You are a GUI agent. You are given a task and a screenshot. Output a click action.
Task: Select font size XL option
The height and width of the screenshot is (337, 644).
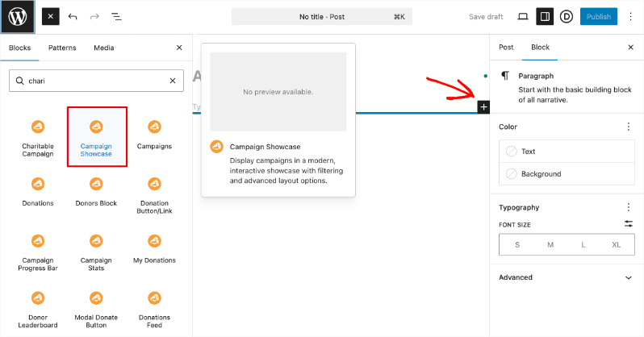coord(616,244)
